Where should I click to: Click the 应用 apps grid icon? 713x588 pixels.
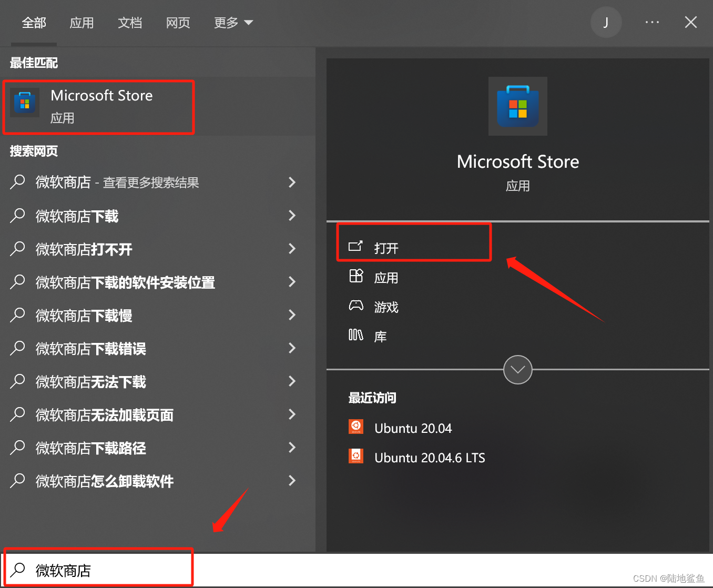pos(356,276)
